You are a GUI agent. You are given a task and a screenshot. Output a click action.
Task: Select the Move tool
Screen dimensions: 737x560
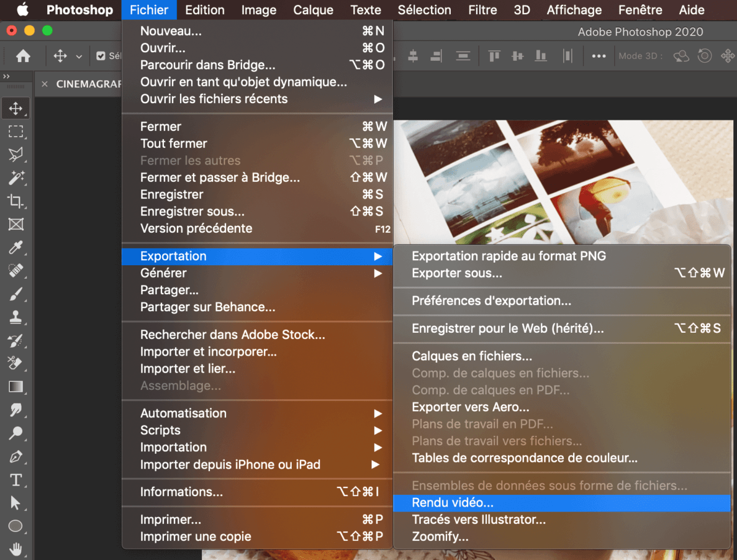(15, 108)
